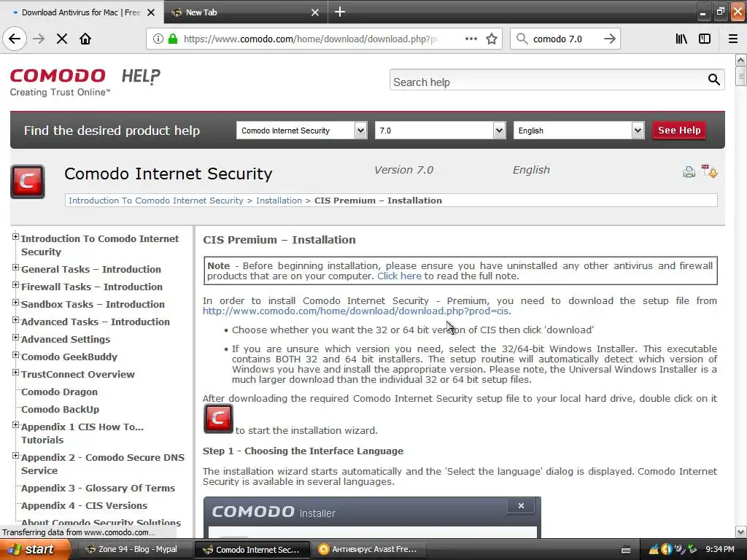Close the Comodo Installer dialog image
Viewport: 747px width, 560px height.
[x=521, y=506]
